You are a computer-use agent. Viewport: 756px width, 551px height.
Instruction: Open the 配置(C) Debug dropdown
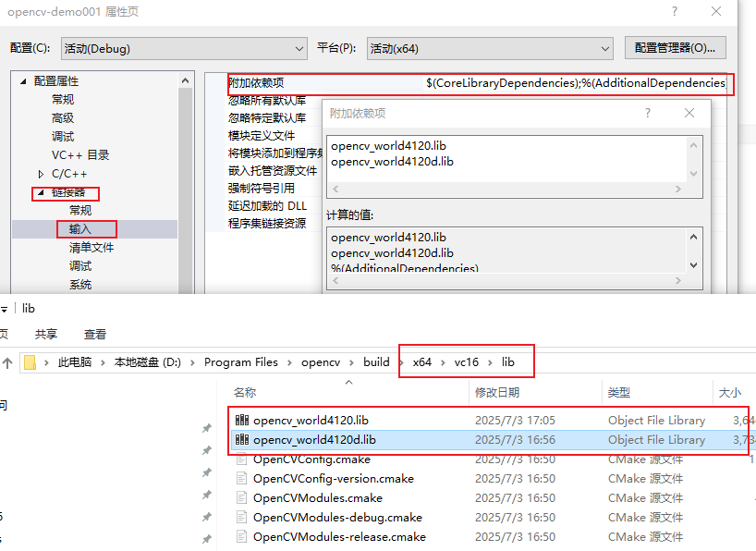(184, 49)
